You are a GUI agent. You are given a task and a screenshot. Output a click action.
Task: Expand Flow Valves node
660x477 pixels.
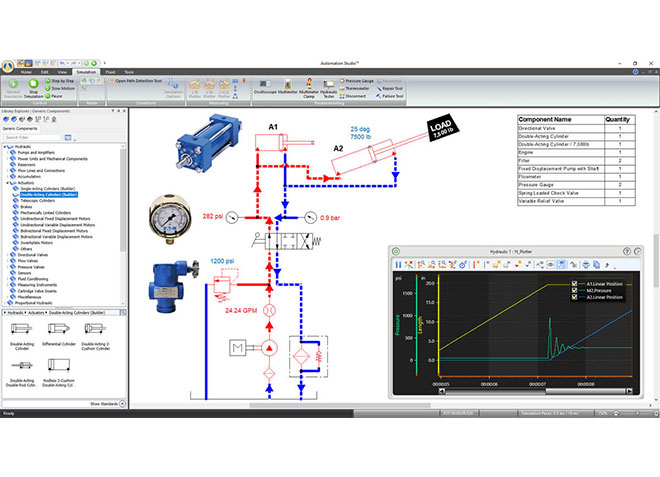pyautogui.click(x=8, y=261)
